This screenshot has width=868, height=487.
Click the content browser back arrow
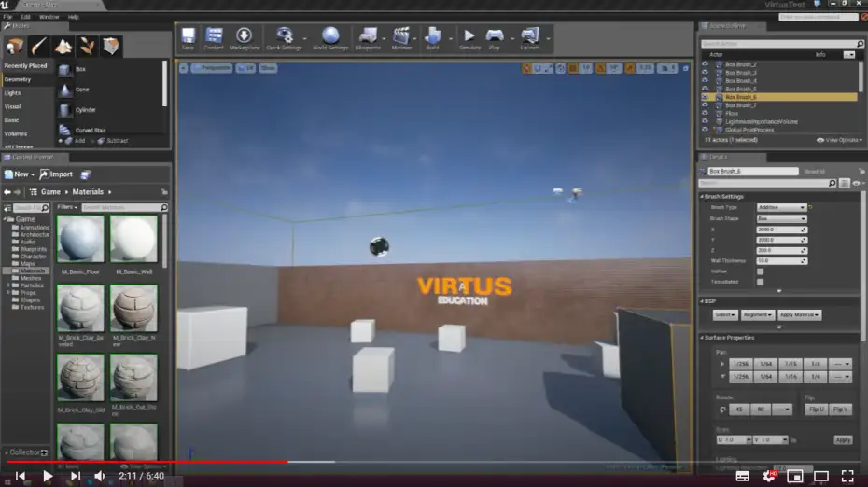tap(7, 192)
